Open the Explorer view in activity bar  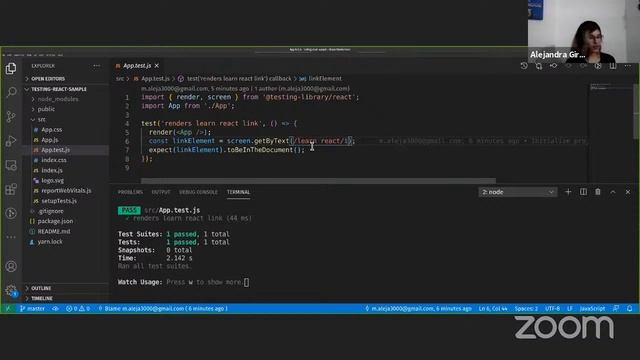(x=11, y=68)
